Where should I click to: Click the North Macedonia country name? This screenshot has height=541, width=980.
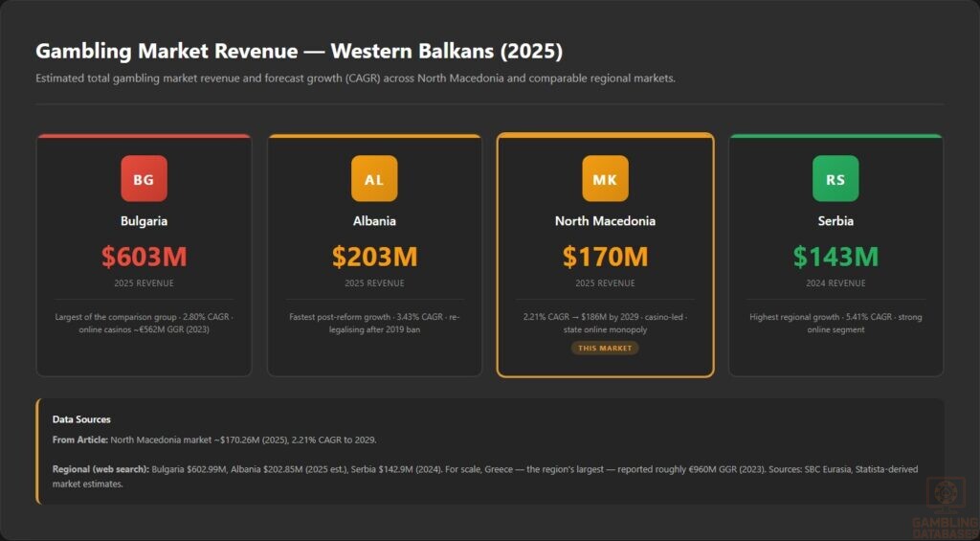pyautogui.click(x=605, y=221)
